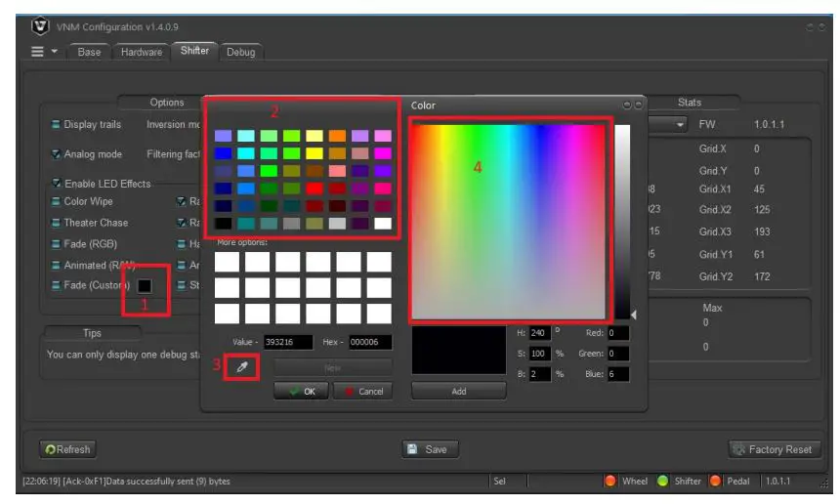
Task: Select the first custom color slot
Action: 228,262
